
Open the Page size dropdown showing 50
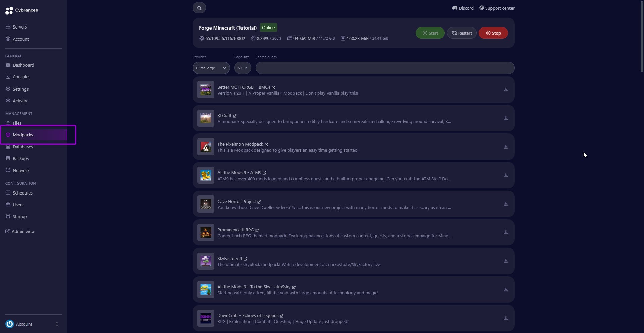243,68
